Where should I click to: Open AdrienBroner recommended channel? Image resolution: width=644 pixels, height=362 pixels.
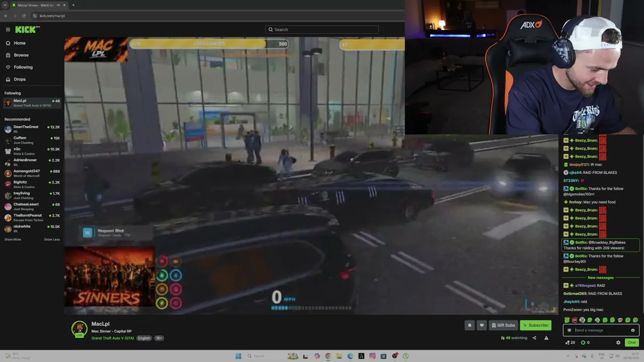(x=32, y=162)
